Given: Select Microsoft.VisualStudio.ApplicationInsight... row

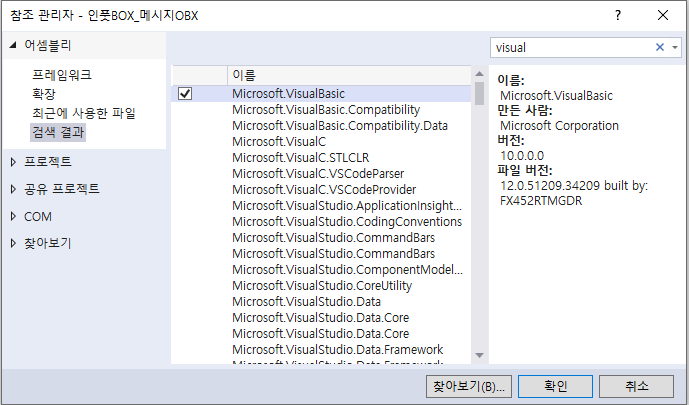Looking at the screenshot, I should 321,206.
